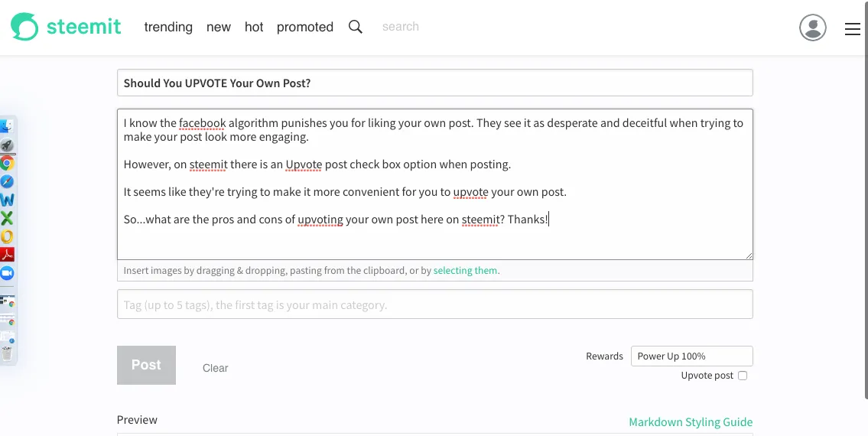
Task: Click the Steemit logo icon
Action: [24, 27]
